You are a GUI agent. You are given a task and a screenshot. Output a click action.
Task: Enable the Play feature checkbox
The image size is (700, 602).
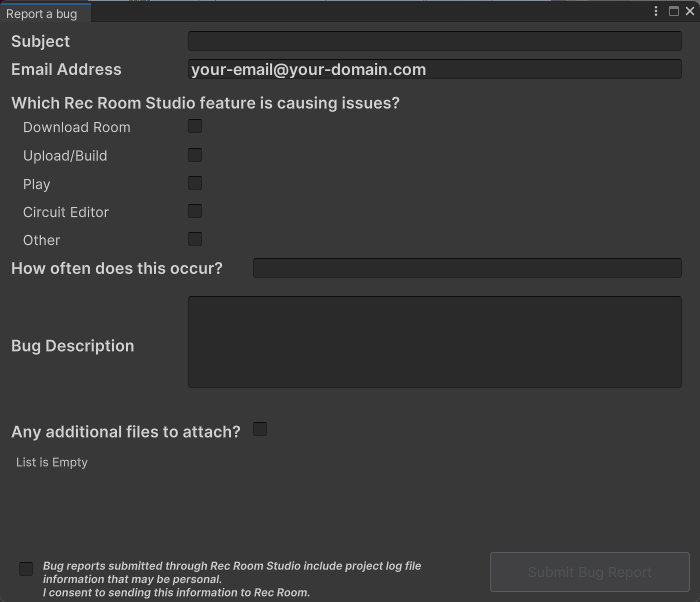[x=195, y=183]
